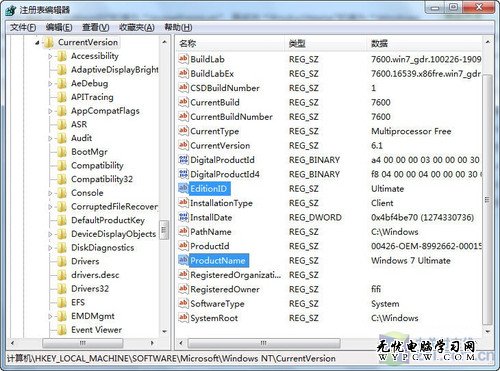Sort by the 数据 column header
Image resolution: width=500 pixels, height=371 pixels.
[424, 43]
